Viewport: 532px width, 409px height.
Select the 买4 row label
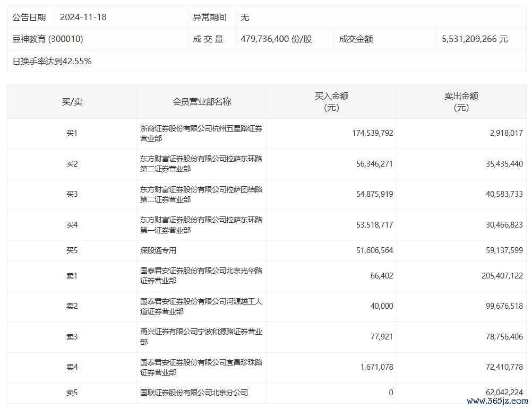72,225
